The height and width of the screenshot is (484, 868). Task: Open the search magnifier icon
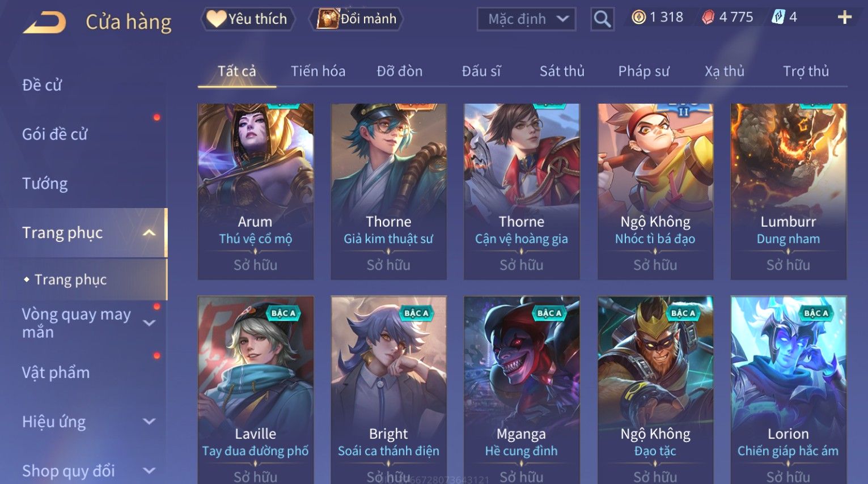602,19
